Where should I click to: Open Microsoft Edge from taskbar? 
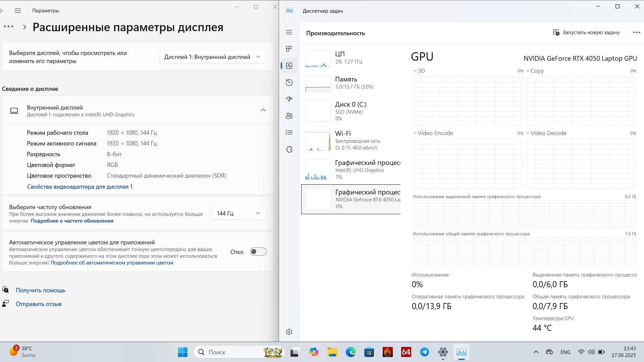(351, 352)
